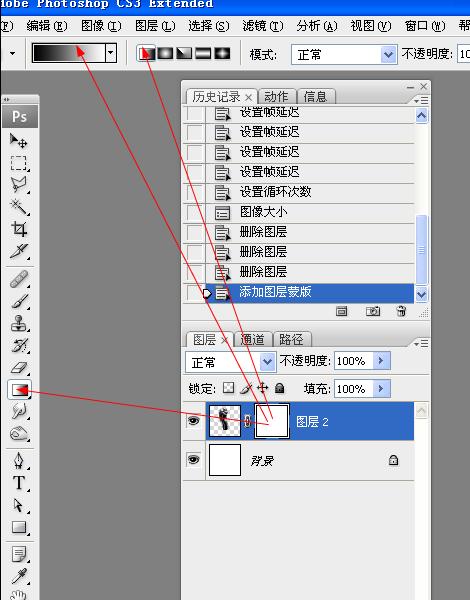This screenshot has width=470, height=600.
Task: Open the 图层(L) menu
Action: click(155, 26)
